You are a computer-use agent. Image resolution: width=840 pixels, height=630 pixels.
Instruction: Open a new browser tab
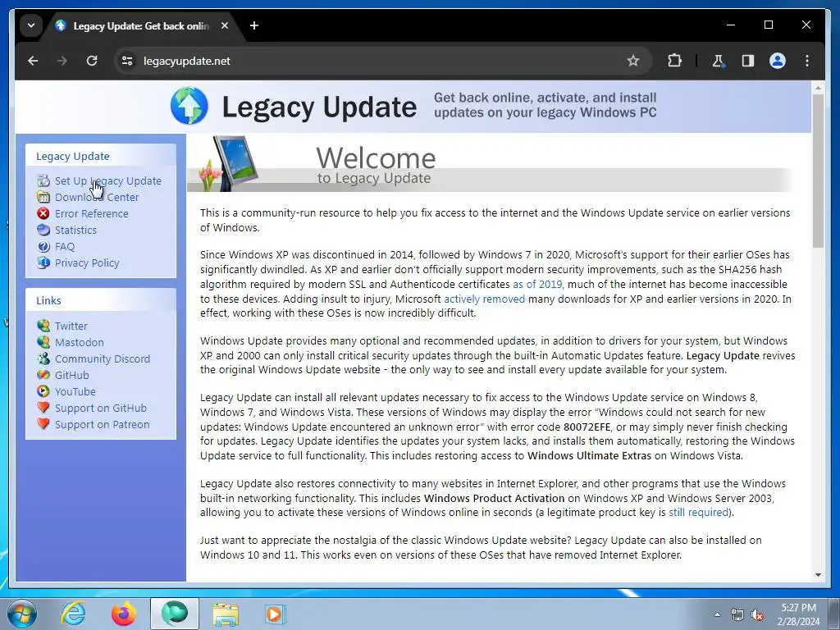coord(254,25)
